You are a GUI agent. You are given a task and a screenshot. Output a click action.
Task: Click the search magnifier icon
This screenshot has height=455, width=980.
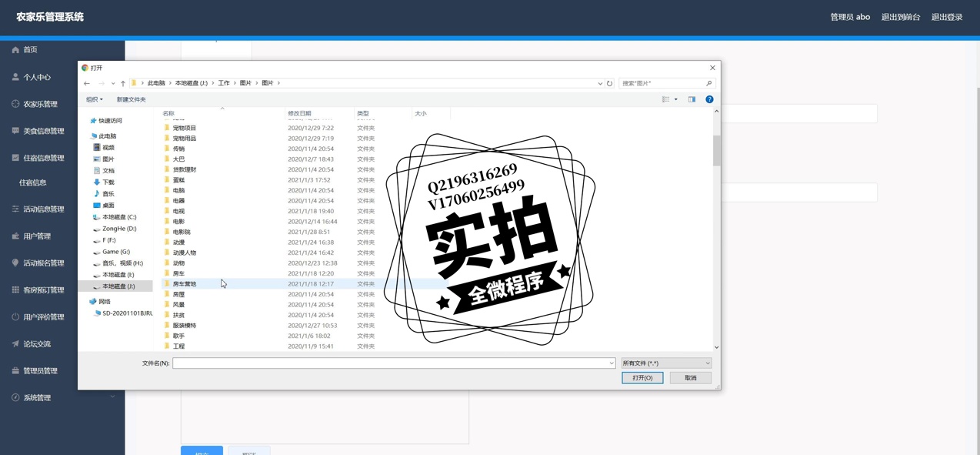(708, 83)
